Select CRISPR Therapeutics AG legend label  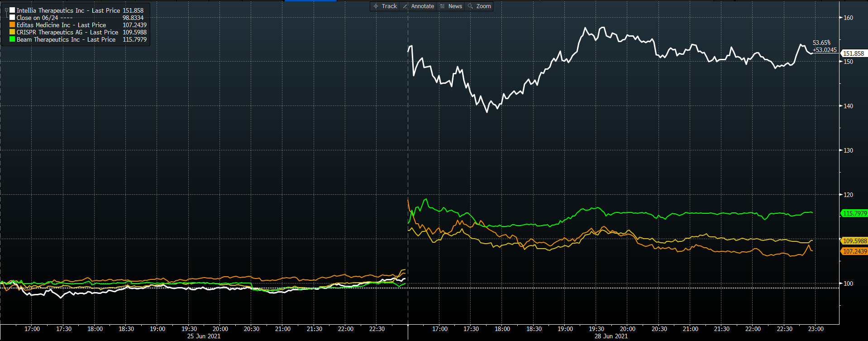[67, 32]
